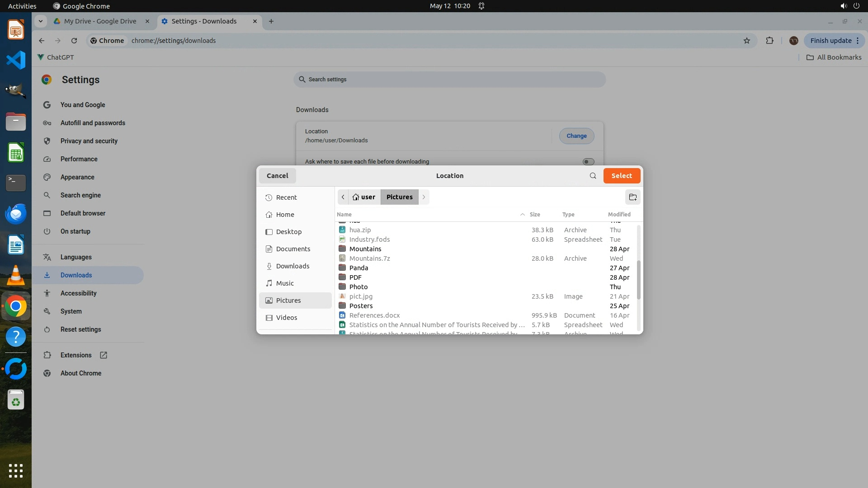
Task: Open external Extensions link icon
Action: click(104, 355)
